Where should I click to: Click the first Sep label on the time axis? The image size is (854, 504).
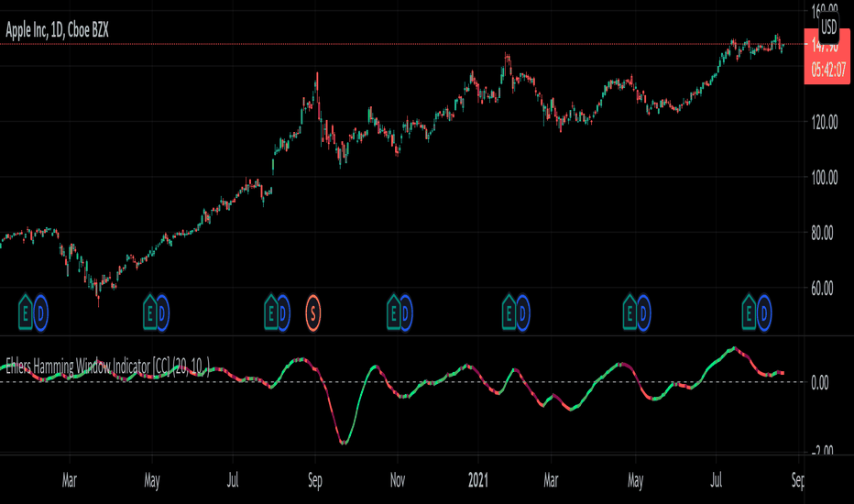[x=315, y=480]
